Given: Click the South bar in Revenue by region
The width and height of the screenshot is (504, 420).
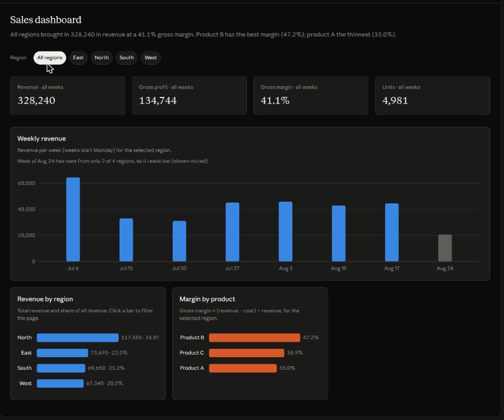Looking at the screenshot, I should (61, 368).
